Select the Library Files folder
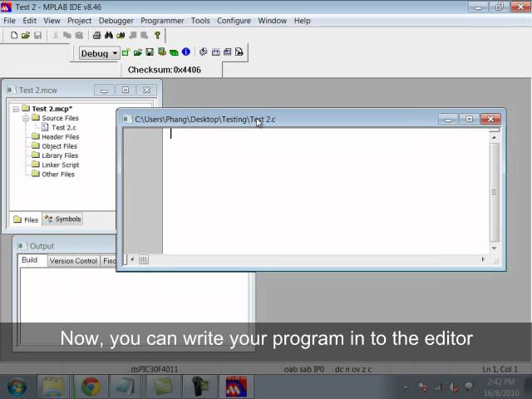Image resolution: width=532 pixels, height=399 pixels. pyautogui.click(x=60, y=155)
